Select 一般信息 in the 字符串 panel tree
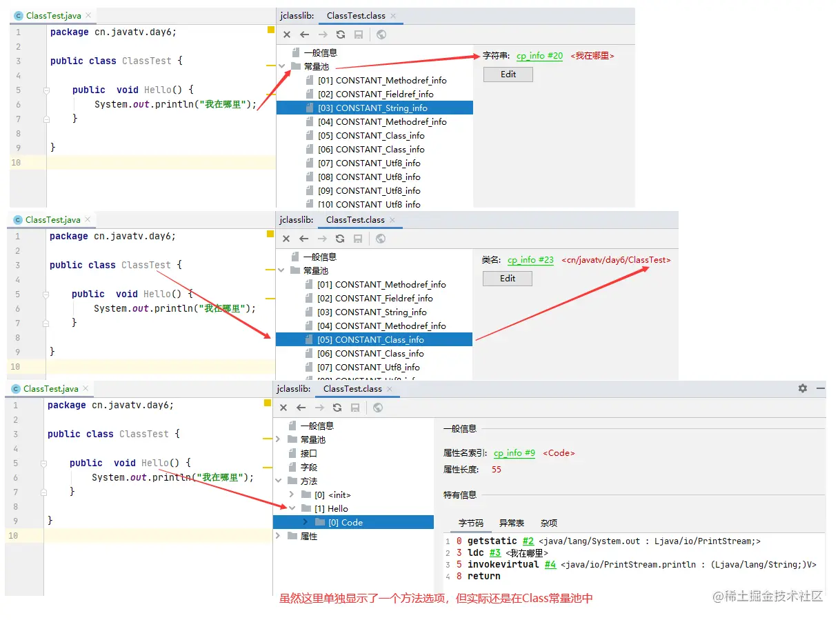Image resolution: width=840 pixels, height=620 pixels. pyautogui.click(x=321, y=52)
